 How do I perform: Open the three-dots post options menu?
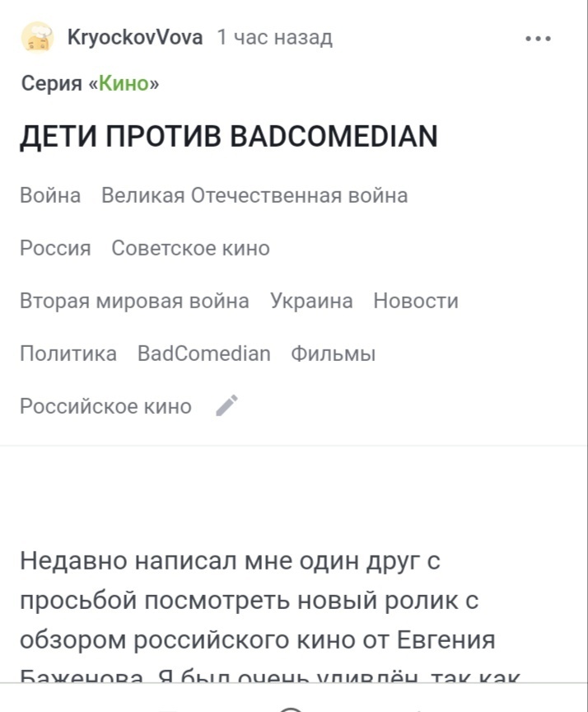pos(538,38)
